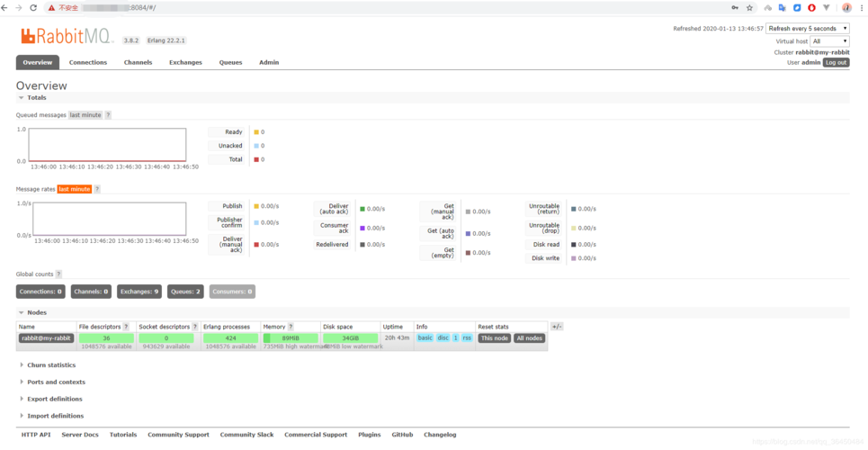Click the Channels: 0 count button

(x=92, y=291)
